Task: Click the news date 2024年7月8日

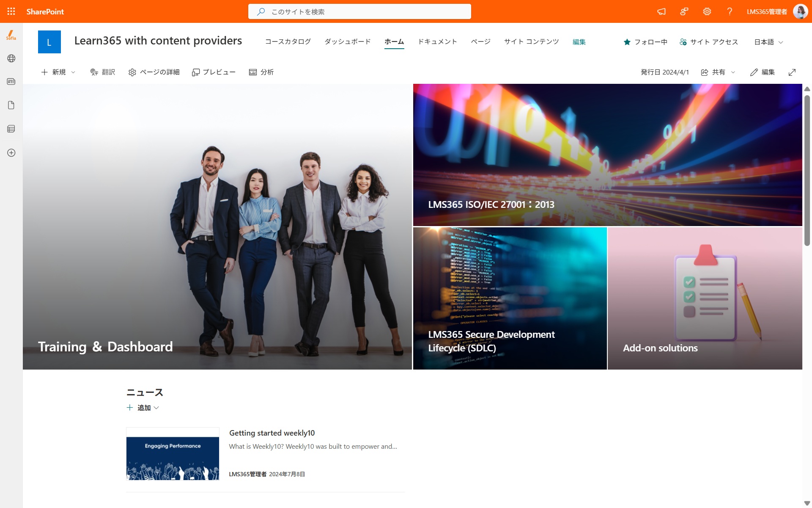Action: click(287, 474)
